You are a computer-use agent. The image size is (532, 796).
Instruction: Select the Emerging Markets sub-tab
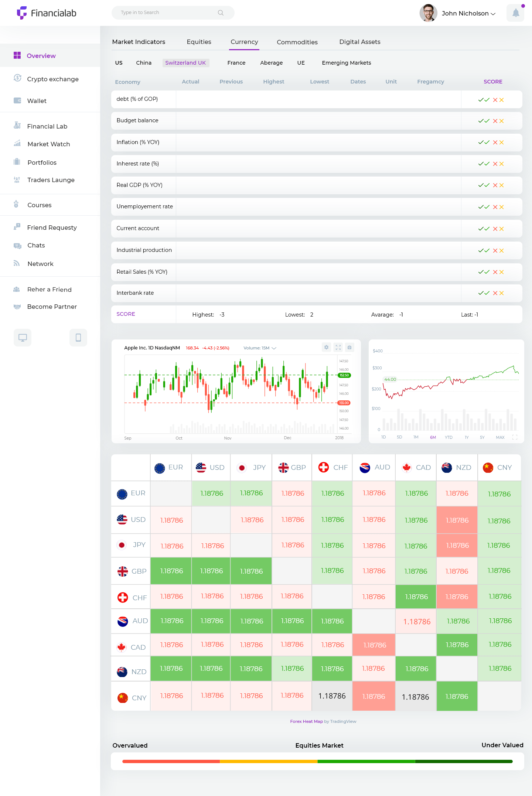point(346,63)
